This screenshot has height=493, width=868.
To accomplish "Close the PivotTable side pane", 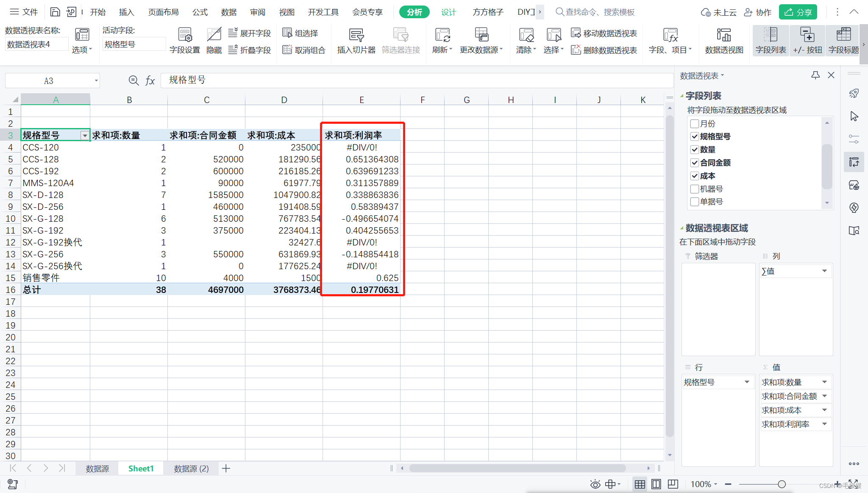I will [831, 75].
